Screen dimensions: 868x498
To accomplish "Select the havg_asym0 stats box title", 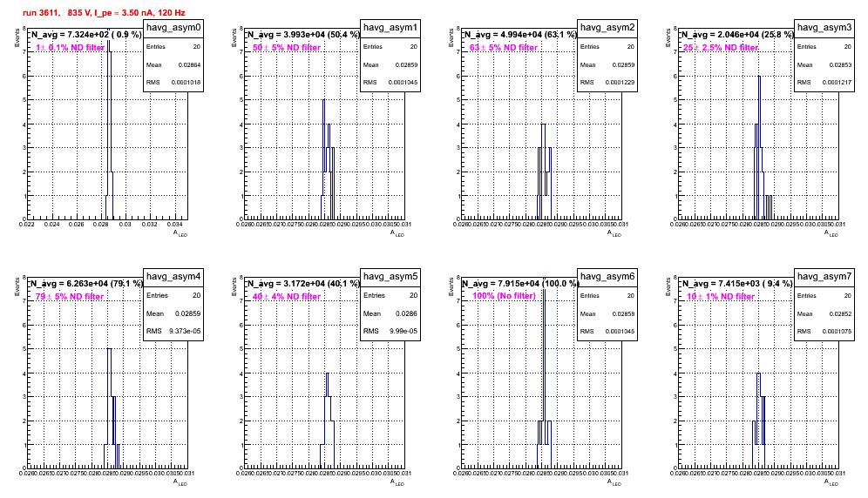I will [x=173, y=28].
